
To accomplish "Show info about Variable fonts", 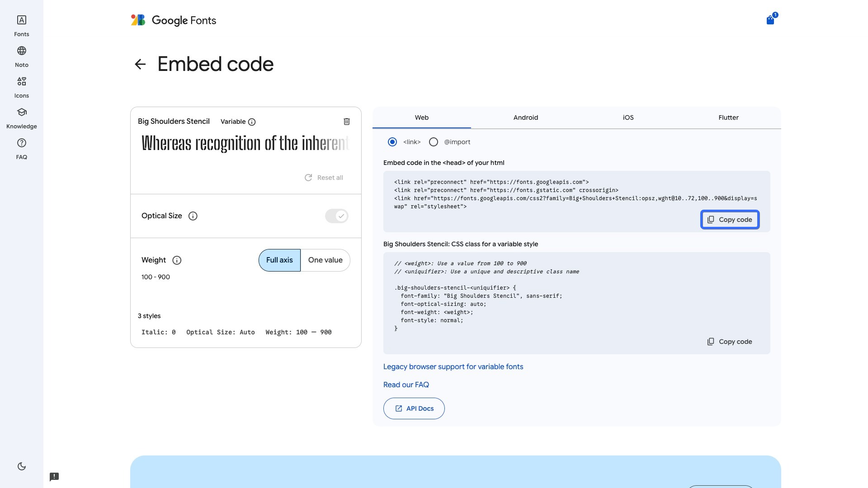I will pyautogui.click(x=252, y=122).
